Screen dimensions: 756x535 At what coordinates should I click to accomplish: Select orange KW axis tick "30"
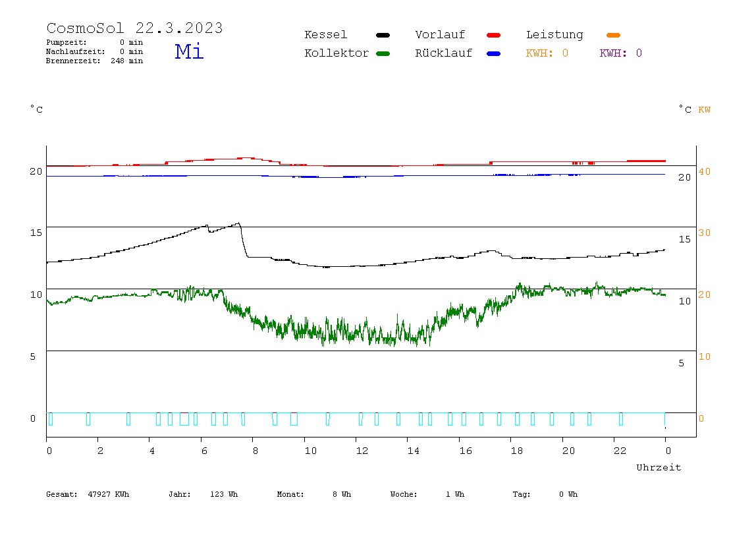pos(705,233)
